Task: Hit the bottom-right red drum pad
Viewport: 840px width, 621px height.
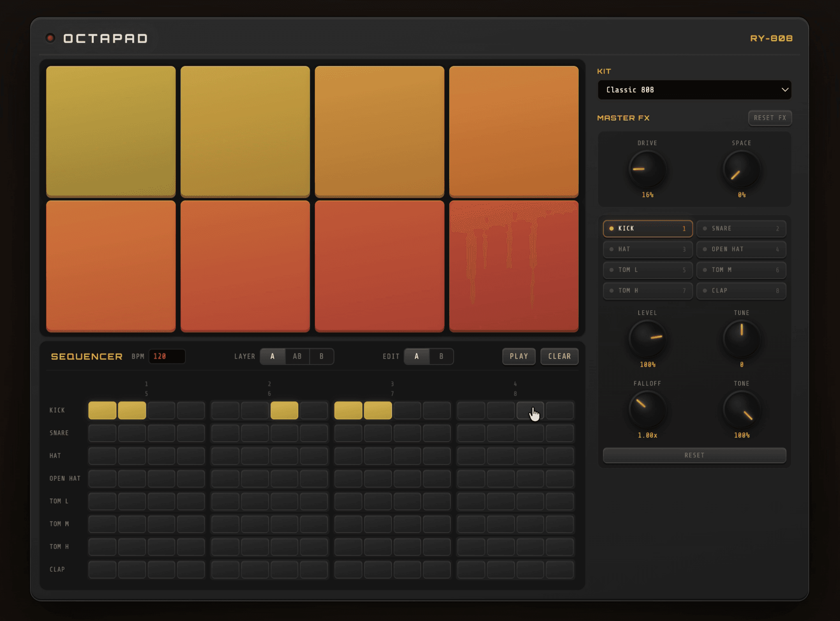Action: 513,266
